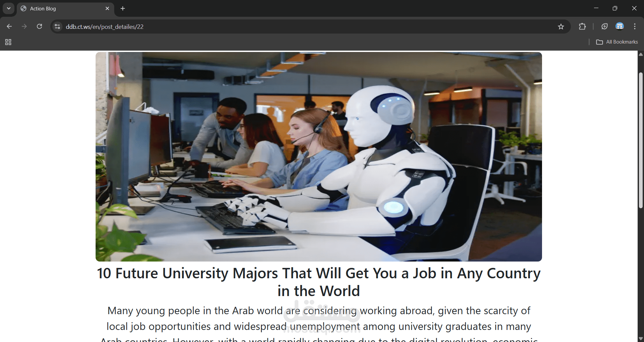Open the browser profile avatar
This screenshot has width=644, height=342.
click(620, 26)
